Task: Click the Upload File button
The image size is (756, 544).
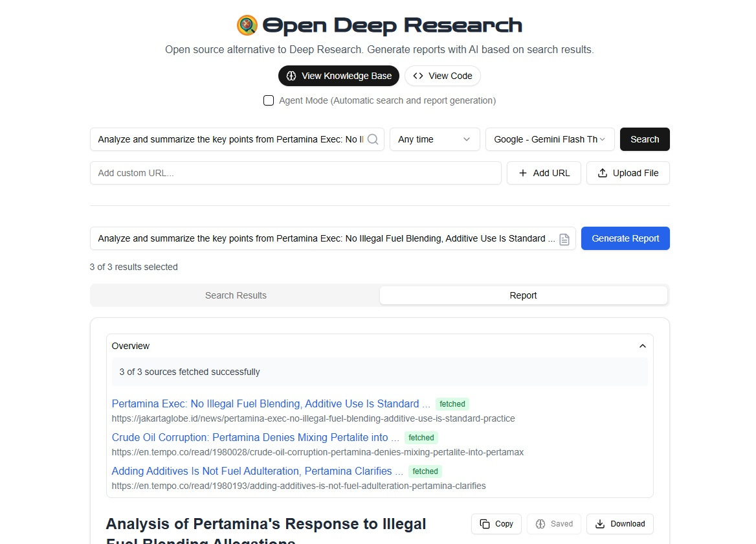Action: click(628, 173)
